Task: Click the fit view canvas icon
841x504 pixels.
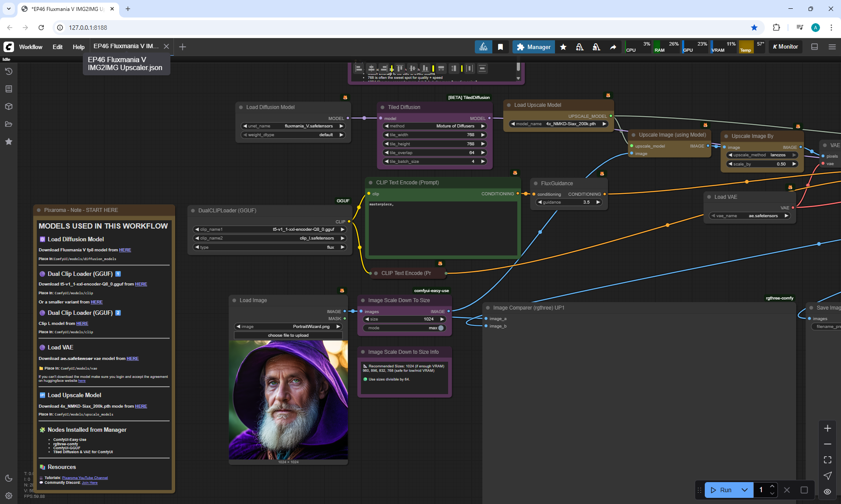Action: tap(827, 460)
